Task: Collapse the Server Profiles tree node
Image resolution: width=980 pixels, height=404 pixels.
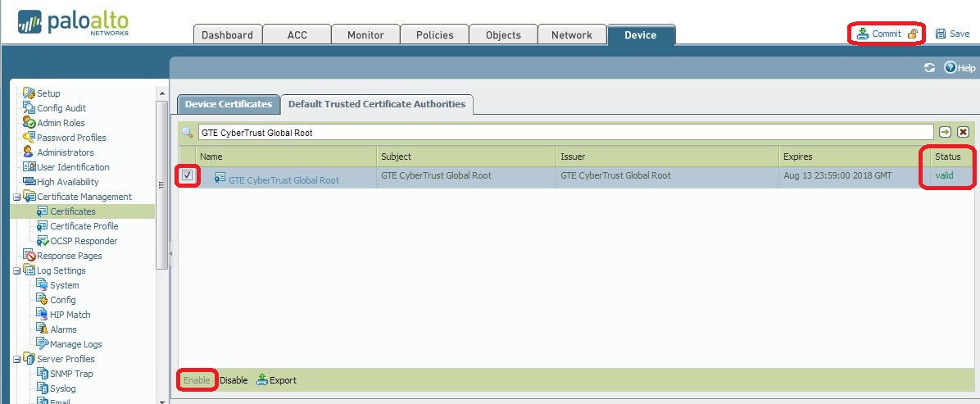Action: (x=16, y=359)
